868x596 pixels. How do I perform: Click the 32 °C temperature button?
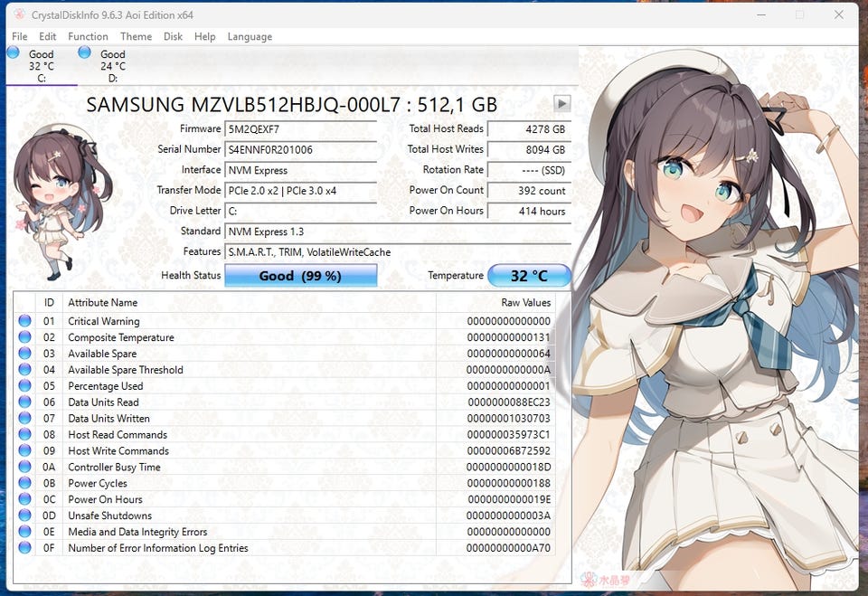tap(529, 276)
